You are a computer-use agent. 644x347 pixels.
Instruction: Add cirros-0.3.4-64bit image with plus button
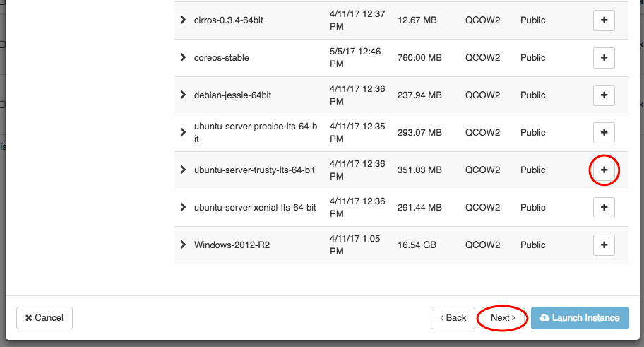pyautogui.click(x=604, y=20)
